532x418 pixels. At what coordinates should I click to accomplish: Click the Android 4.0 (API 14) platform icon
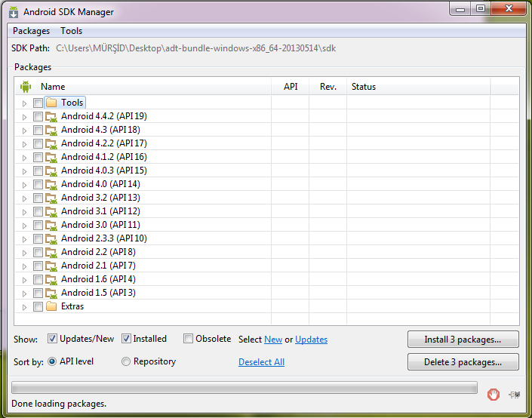[x=51, y=184]
